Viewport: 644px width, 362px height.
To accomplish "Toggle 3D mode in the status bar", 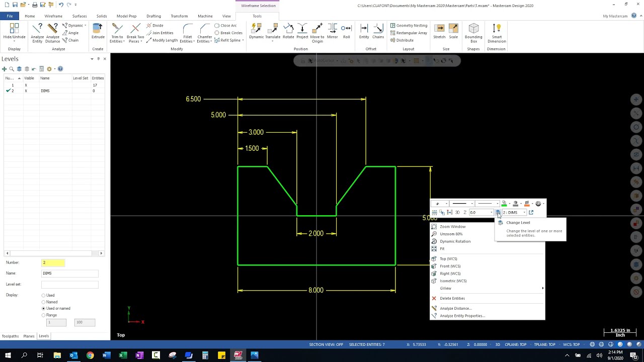I will tap(498, 344).
